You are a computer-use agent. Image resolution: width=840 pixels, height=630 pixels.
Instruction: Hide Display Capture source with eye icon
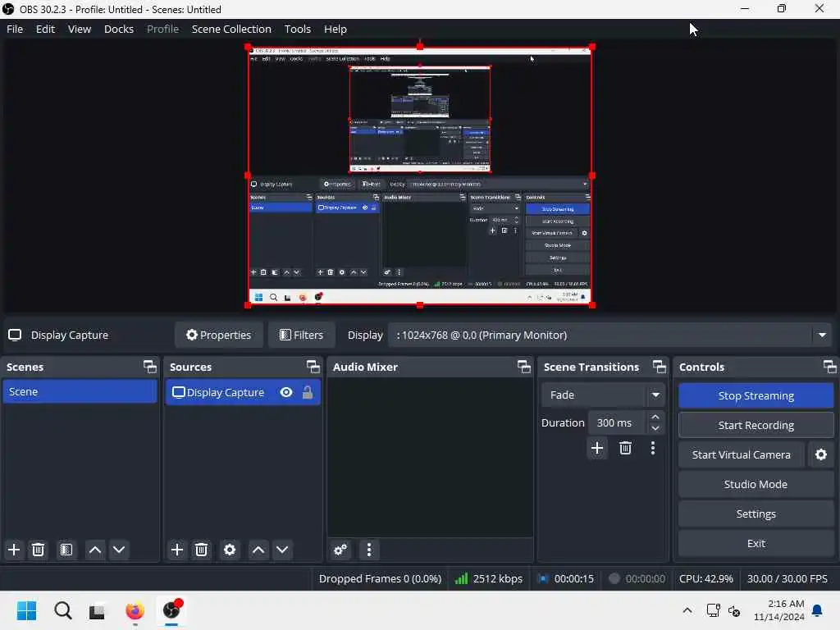(x=286, y=393)
